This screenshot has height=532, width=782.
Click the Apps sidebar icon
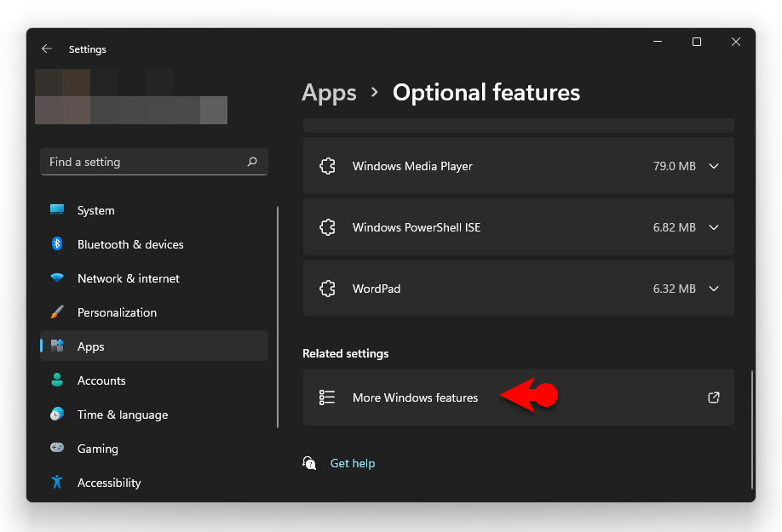[x=57, y=346]
